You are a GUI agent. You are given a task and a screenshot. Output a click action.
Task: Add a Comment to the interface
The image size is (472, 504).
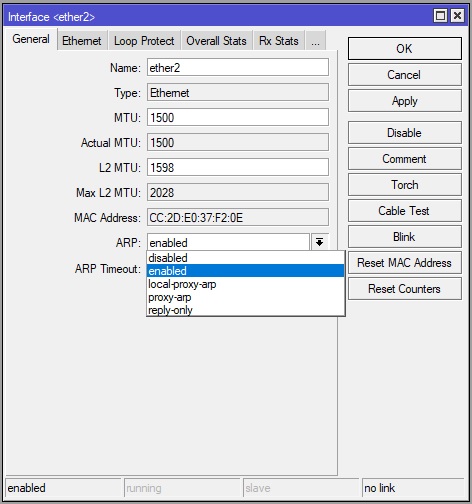405,159
